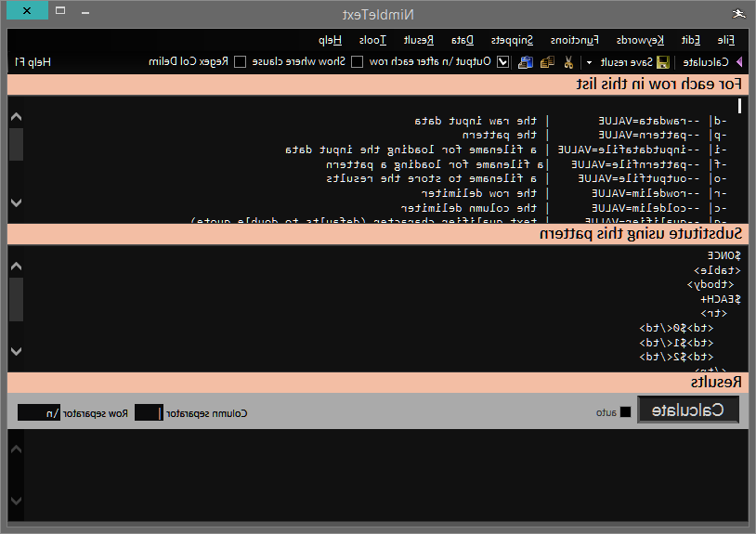Toggle the auto calculate checkbox
The width and height of the screenshot is (756, 534).
pos(625,412)
